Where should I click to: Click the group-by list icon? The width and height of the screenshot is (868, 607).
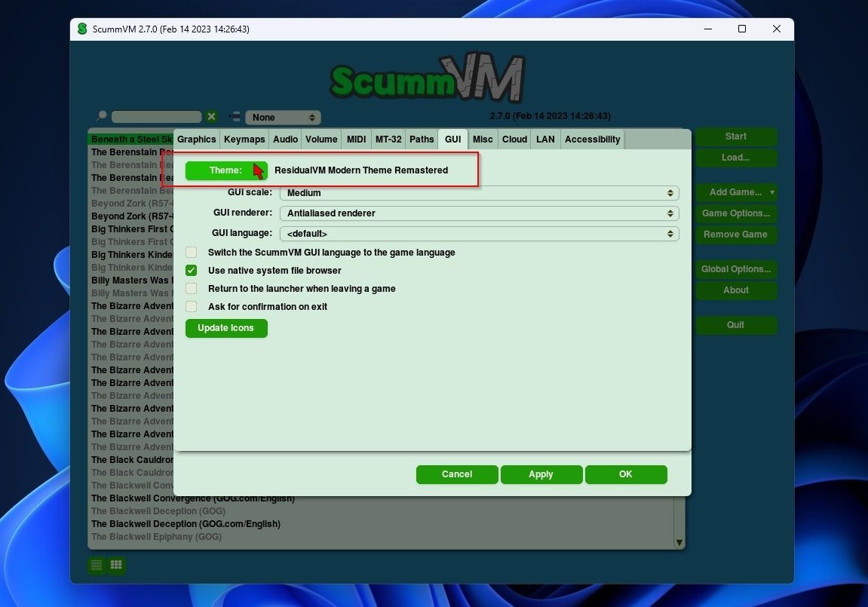(x=235, y=117)
